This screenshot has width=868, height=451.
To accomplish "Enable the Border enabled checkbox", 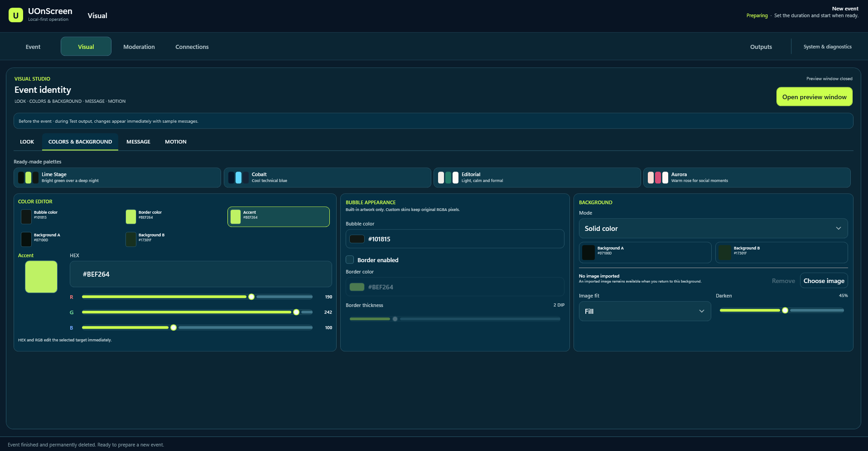I will pyautogui.click(x=350, y=260).
